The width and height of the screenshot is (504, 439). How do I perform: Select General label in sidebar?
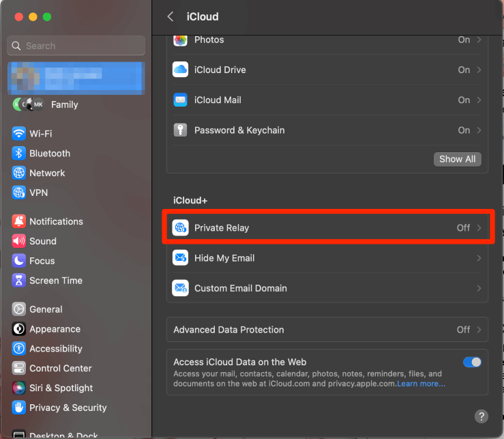[x=46, y=309]
